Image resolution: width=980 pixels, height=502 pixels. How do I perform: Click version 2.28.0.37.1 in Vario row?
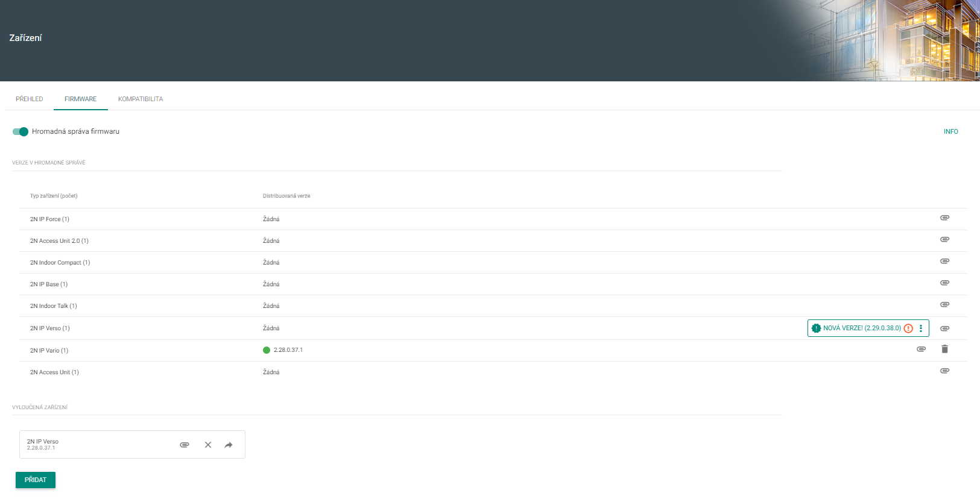coord(288,350)
